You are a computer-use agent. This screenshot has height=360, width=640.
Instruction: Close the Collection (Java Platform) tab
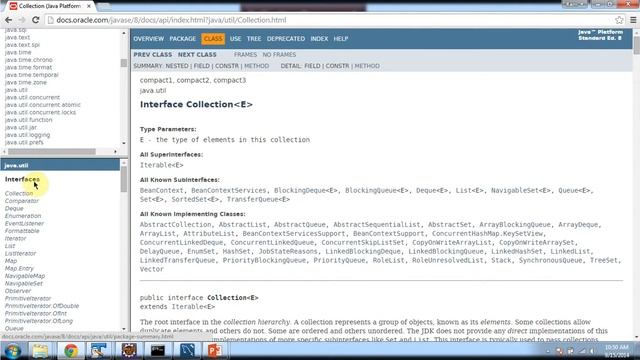[89, 6]
